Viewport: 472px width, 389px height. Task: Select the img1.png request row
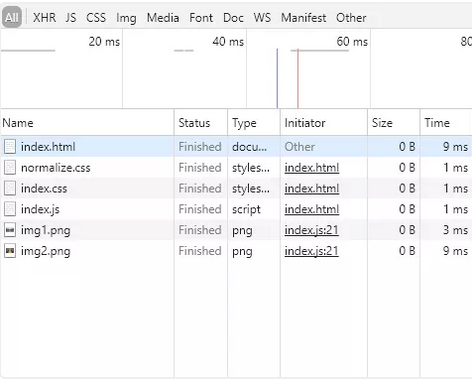(x=236, y=230)
